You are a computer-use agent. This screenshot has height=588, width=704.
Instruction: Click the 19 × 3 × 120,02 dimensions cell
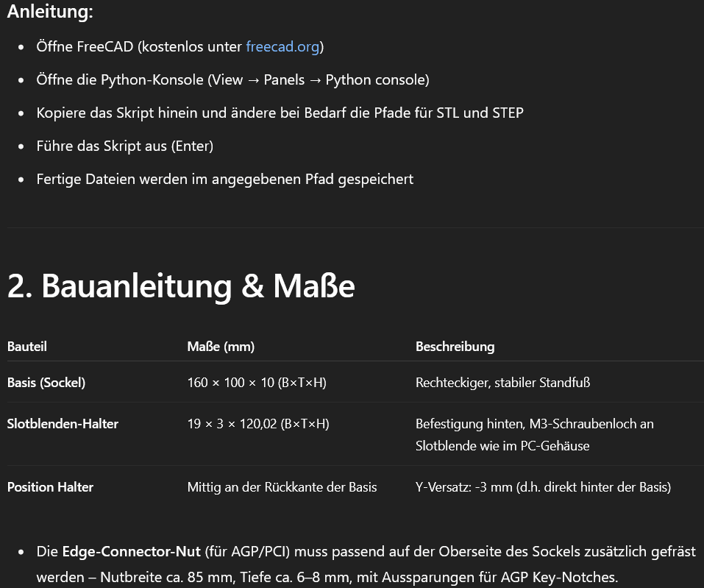(x=258, y=424)
